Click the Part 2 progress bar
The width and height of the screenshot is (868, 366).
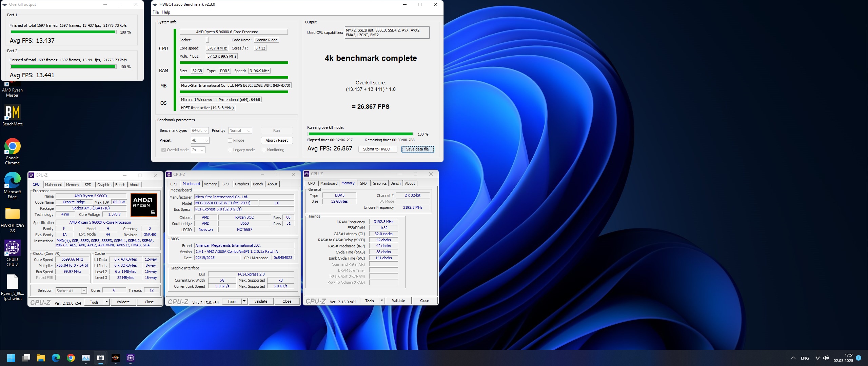point(63,67)
